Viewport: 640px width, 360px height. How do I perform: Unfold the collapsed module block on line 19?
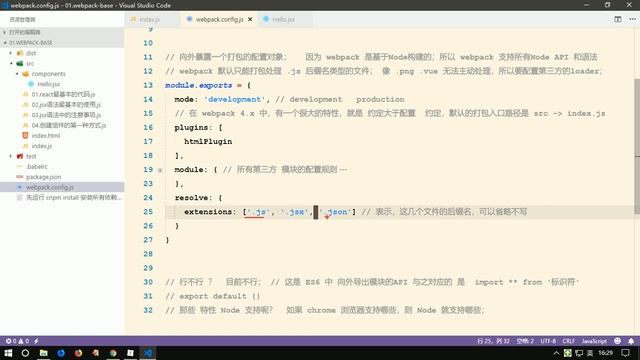160,170
